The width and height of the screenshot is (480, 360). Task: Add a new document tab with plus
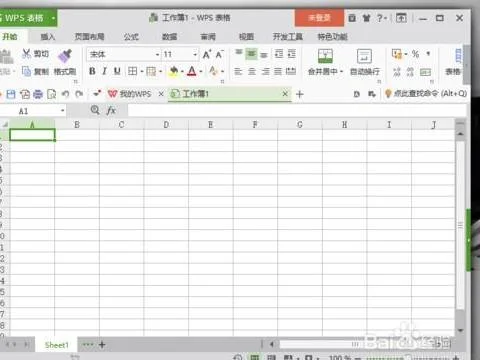click(x=300, y=94)
